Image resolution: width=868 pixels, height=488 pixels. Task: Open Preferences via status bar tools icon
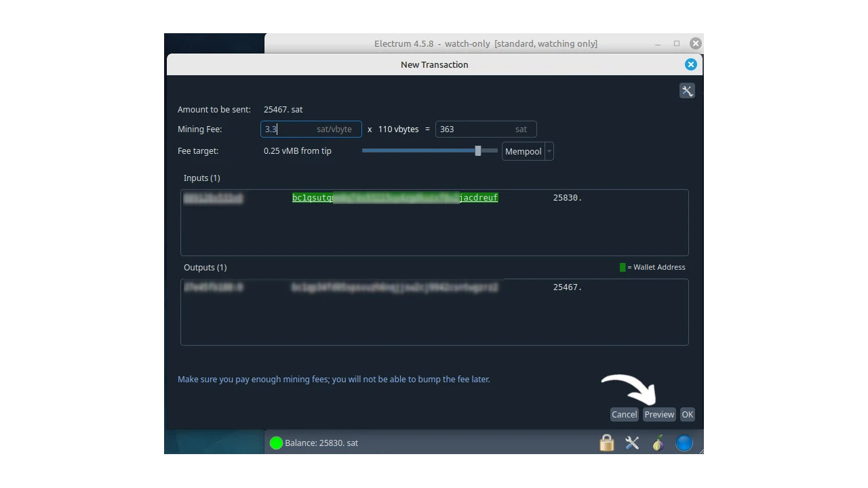pos(632,443)
